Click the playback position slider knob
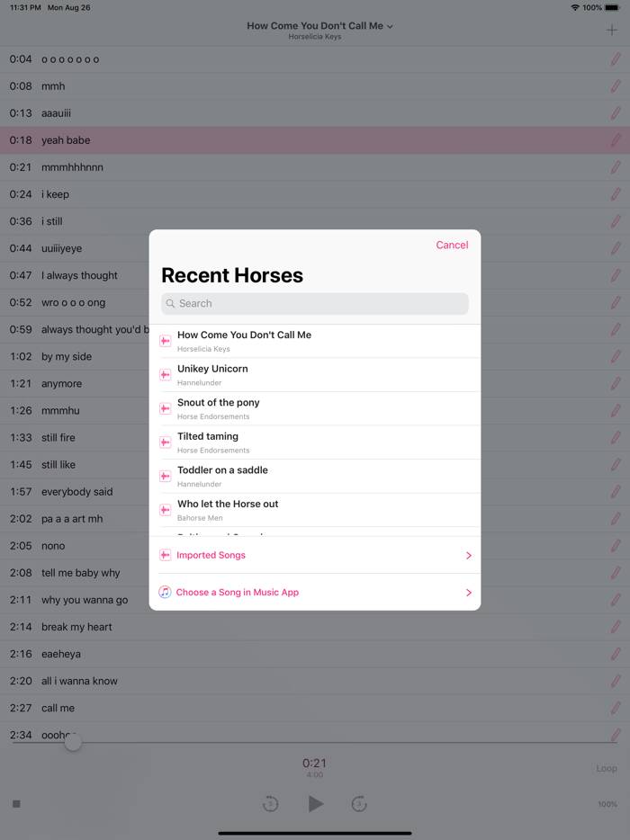This screenshot has width=630, height=840. (x=73, y=743)
